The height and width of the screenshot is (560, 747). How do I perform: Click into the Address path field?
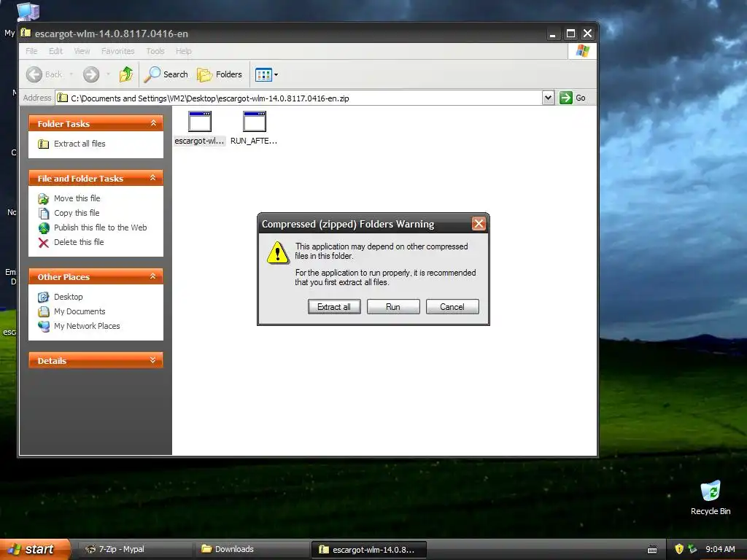point(299,98)
